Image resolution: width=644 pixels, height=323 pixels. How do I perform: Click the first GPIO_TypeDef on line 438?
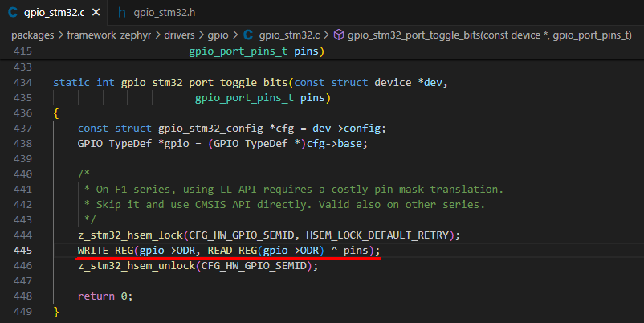pyautogui.click(x=115, y=144)
